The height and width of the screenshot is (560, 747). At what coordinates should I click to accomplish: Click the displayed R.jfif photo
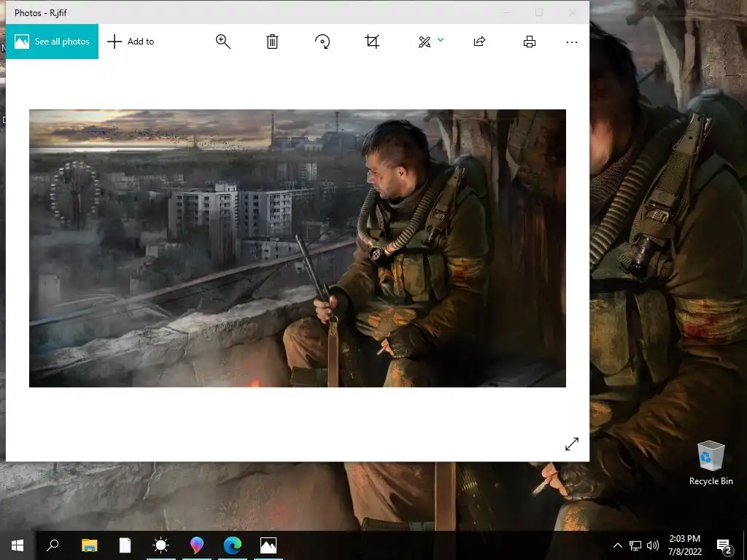tap(298, 248)
